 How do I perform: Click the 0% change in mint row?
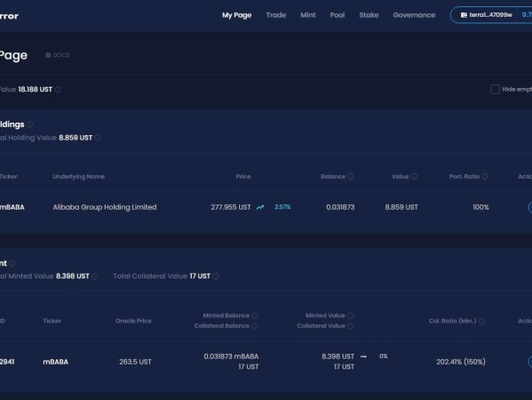[x=384, y=356]
